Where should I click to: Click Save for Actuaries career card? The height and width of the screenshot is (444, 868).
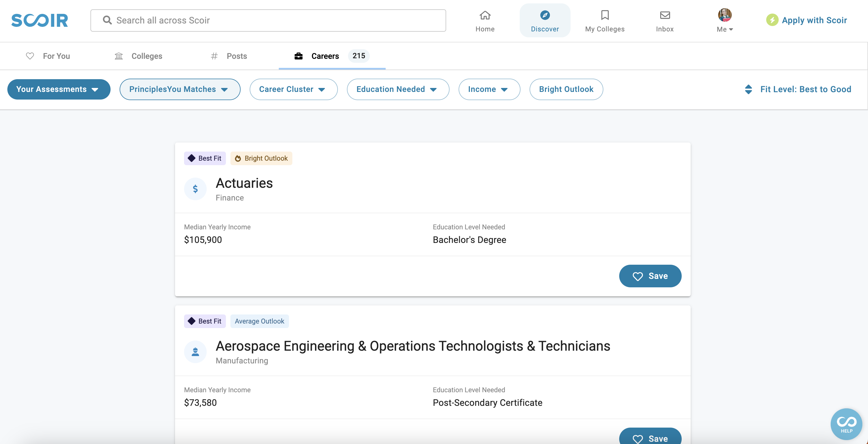point(650,276)
